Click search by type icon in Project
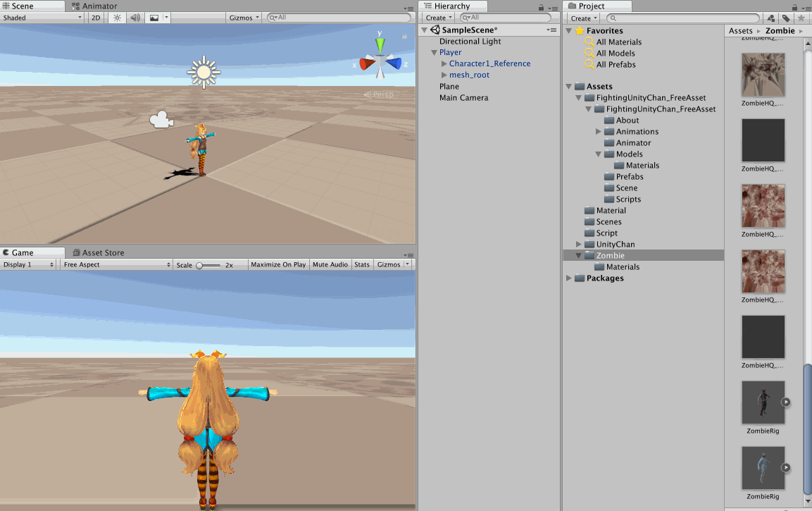This screenshot has height=511, width=812. (771, 18)
